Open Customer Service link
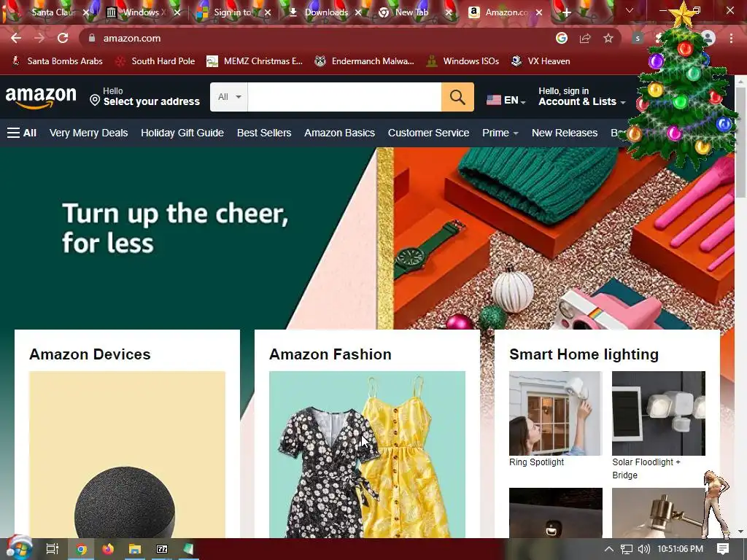 click(428, 133)
